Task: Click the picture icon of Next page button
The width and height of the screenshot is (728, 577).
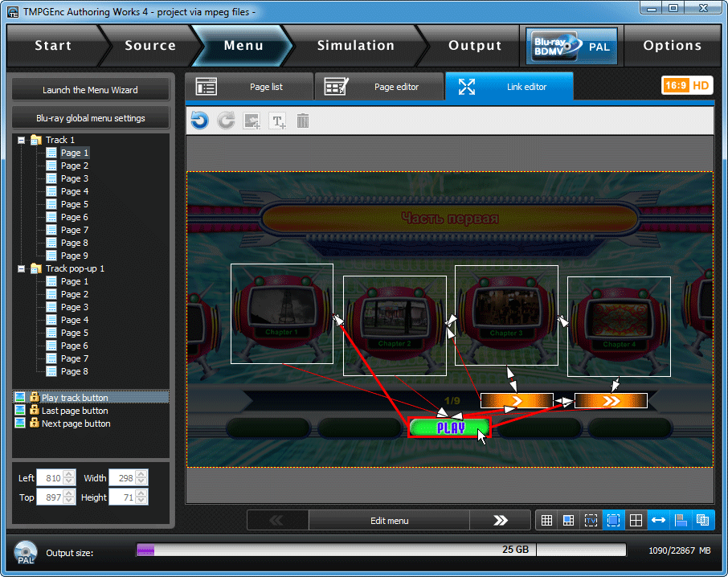Action: [20, 423]
